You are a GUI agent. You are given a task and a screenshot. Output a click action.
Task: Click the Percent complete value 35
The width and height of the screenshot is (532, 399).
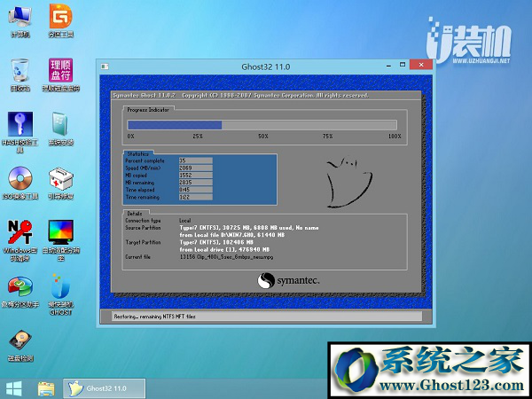pos(196,160)
